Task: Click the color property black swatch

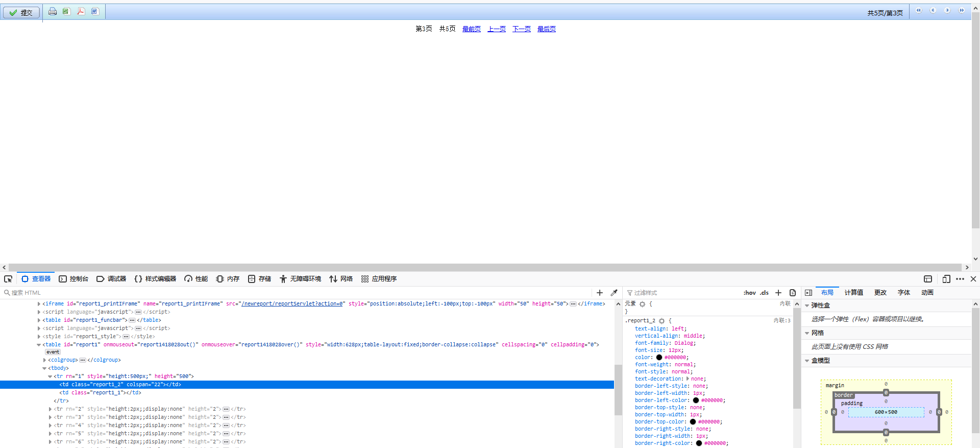Action: 659,358
